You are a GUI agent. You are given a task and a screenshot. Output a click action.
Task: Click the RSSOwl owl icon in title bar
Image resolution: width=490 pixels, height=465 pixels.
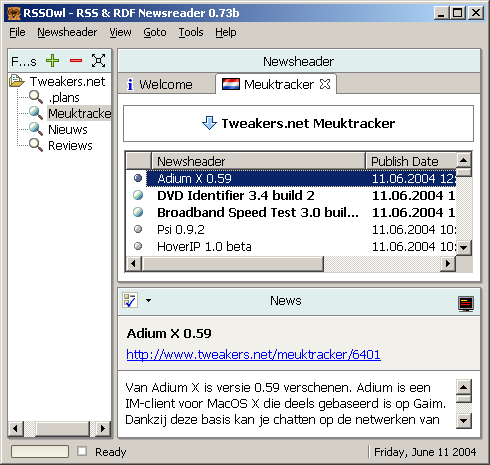click(x=14, y=13)
